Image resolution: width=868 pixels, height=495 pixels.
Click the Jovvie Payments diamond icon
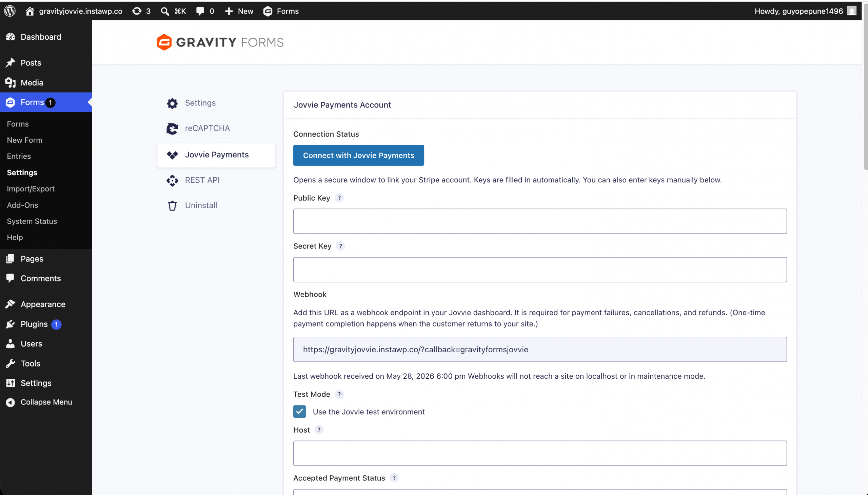tap(172, 155)
